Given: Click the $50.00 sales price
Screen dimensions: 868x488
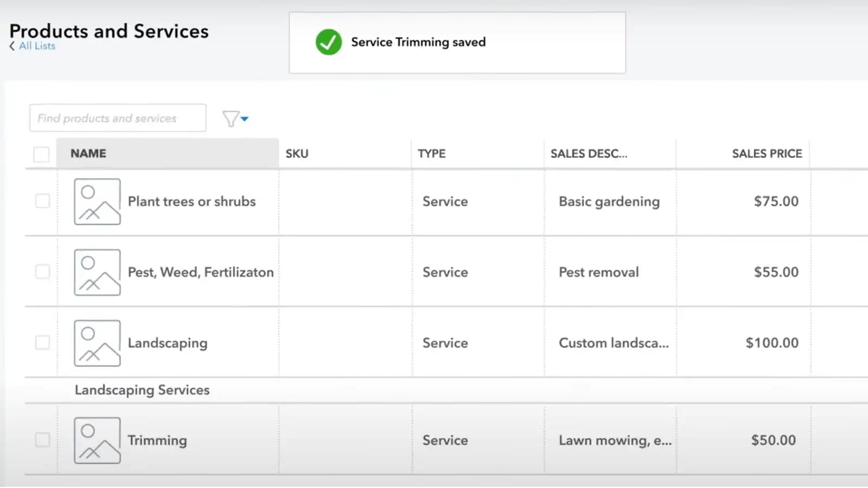Looking at the screenshot, I should [774, 440].
